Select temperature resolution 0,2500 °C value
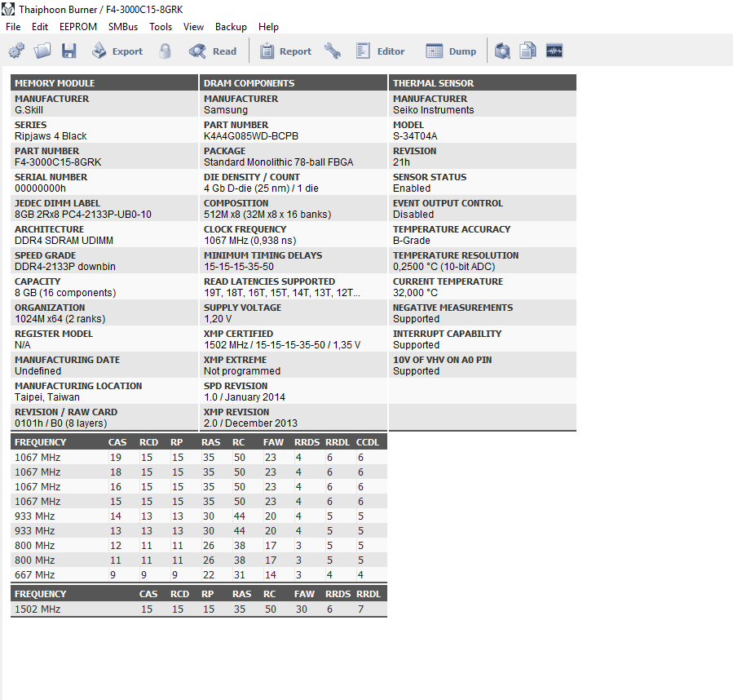Screen dimensions: 733x700 (444, 267)
